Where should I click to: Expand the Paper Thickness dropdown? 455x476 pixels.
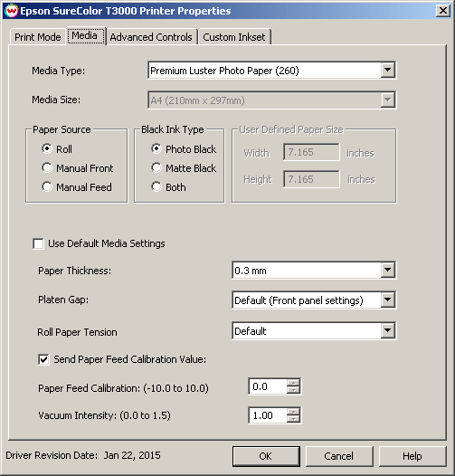314,271
